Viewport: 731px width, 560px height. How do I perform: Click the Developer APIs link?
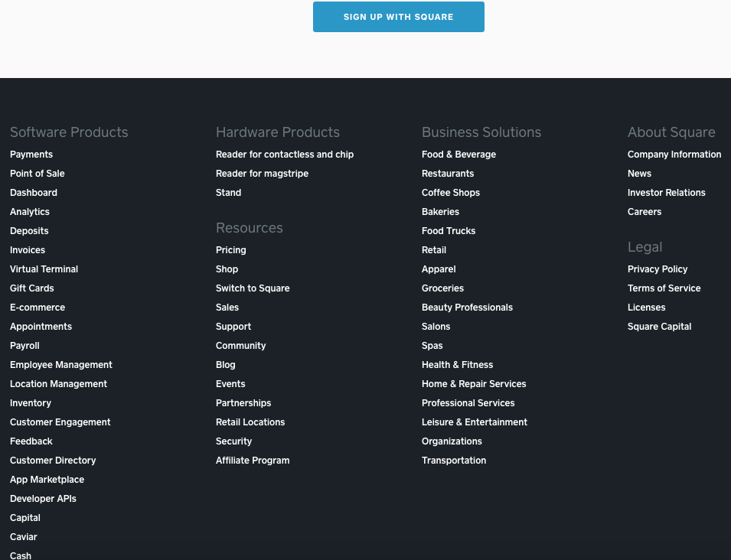[x=43, y=498]
